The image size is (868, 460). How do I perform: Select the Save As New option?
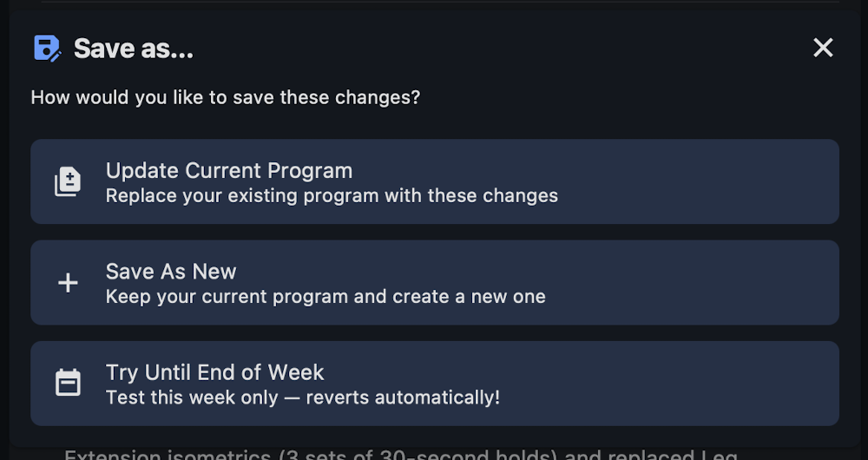click(435, 282)
